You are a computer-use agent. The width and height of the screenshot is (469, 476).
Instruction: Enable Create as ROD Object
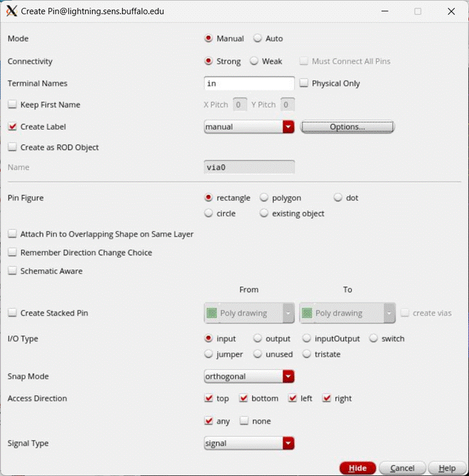pos(12,147)
